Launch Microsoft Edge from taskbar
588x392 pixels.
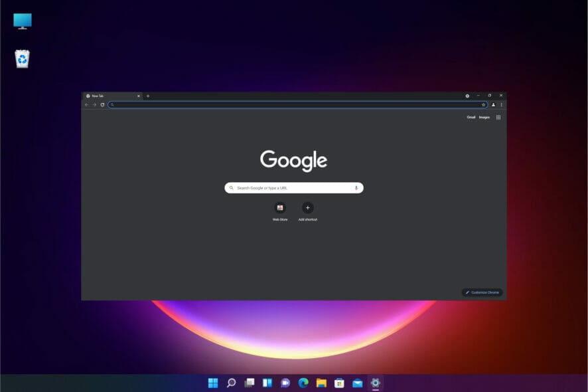[x=303, y=383]
